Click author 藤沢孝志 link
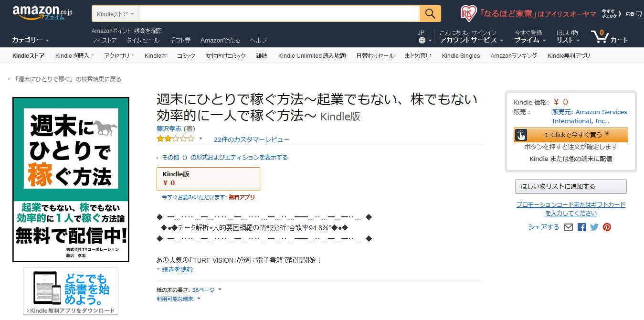The height and width of the screenshot is (320, 644). pos(169,128)
